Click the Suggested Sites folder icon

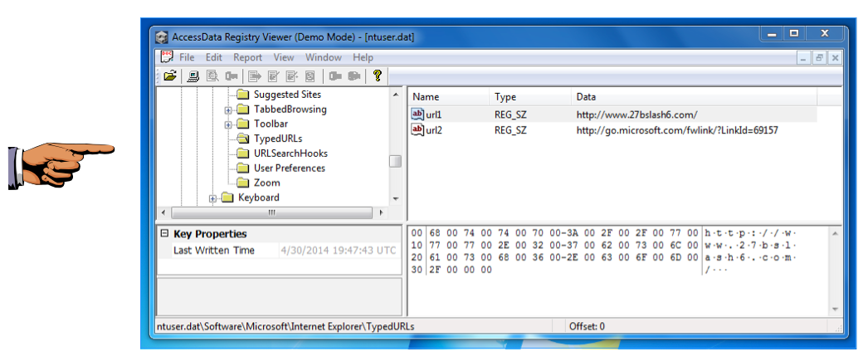tap(243, 94)
